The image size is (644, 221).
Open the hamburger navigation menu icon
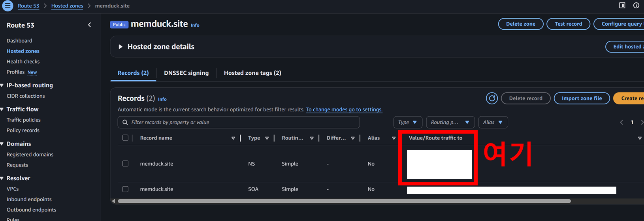pos(8,6)
